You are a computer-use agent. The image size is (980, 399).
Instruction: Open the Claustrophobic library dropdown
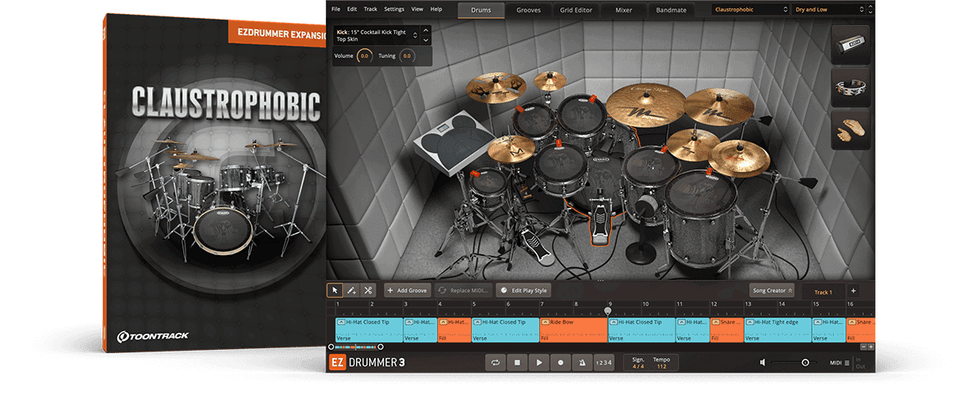coord(748,10)
